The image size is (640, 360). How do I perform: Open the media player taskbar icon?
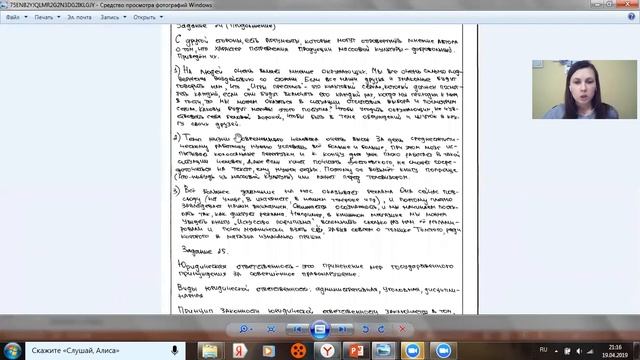(269, 351)
